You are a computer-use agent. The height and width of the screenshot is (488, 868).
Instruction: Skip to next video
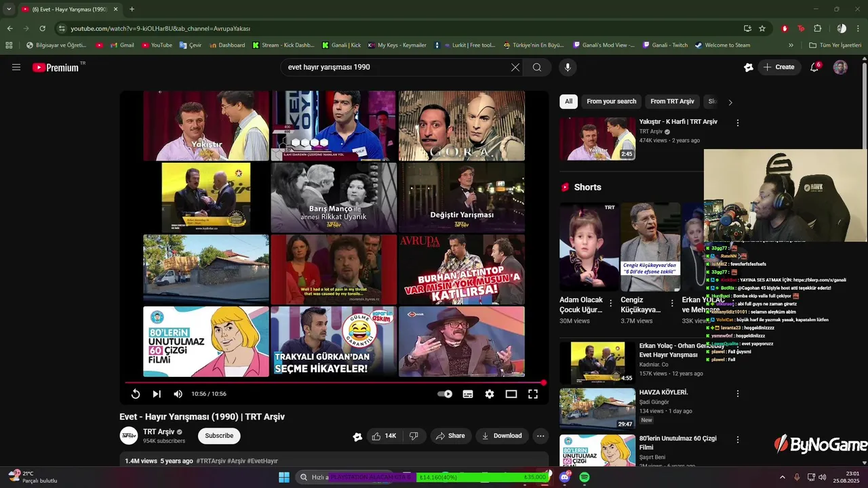click(x=157, y=394)
